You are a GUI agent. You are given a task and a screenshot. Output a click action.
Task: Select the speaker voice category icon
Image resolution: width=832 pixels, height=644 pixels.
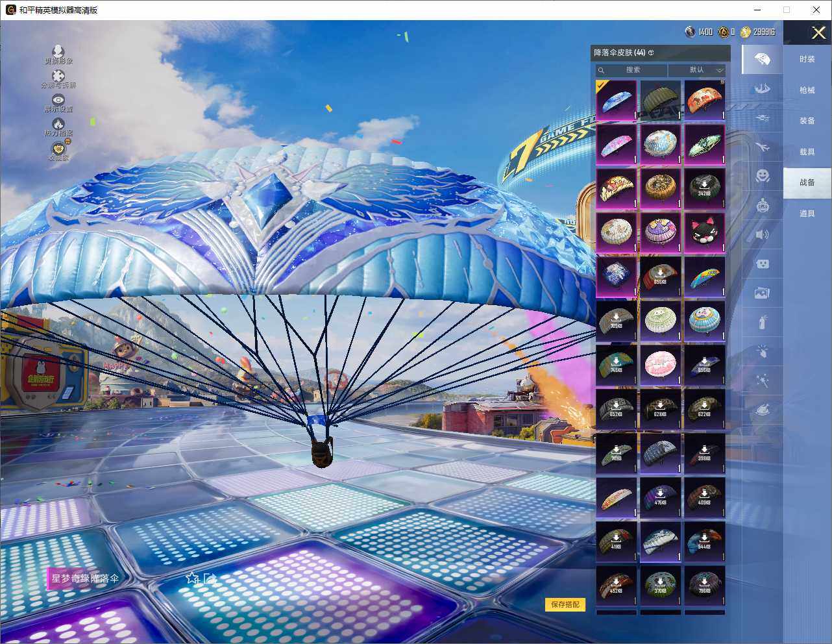763,234
